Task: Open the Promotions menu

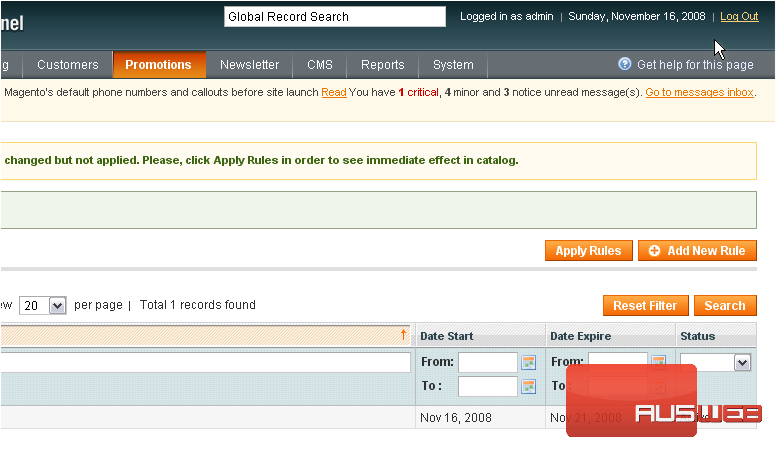Action: (158, 65)
